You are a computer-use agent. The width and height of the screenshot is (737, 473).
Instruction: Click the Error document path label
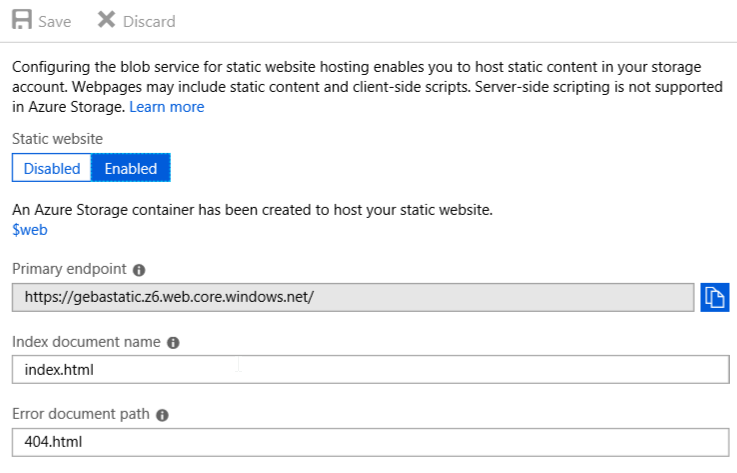(81, 414)
